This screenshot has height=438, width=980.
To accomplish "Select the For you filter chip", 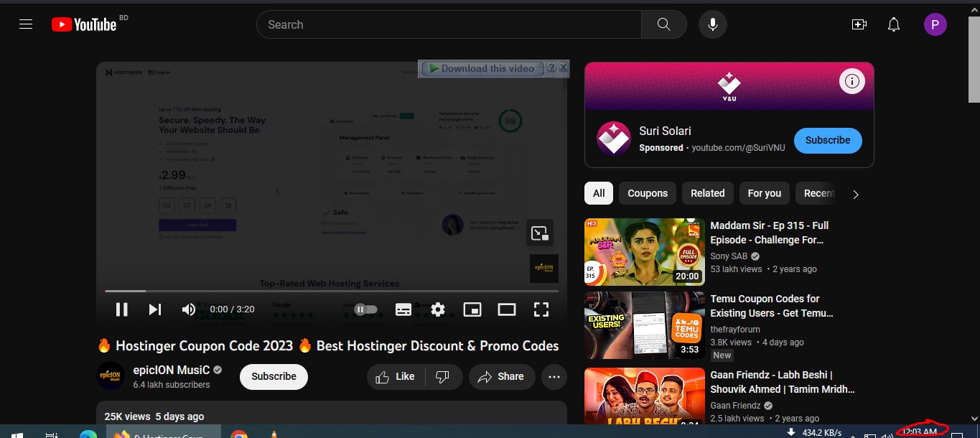I will coord(765,193).
